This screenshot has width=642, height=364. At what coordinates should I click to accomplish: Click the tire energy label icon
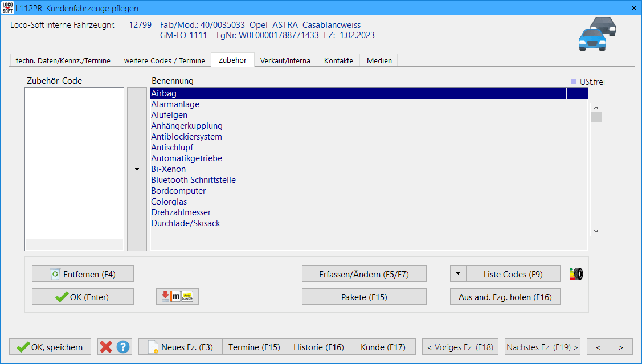pyautogui.click(x=576, y=275)
